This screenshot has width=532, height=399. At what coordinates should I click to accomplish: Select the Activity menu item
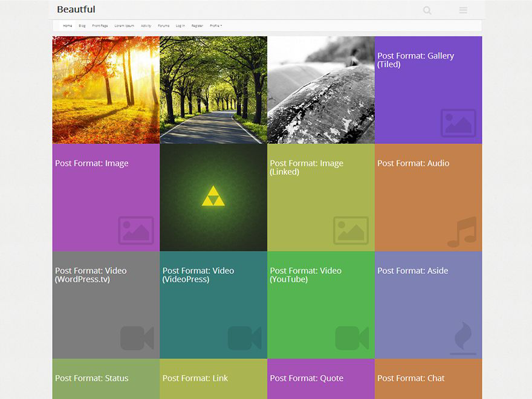(x=146, y=26)
